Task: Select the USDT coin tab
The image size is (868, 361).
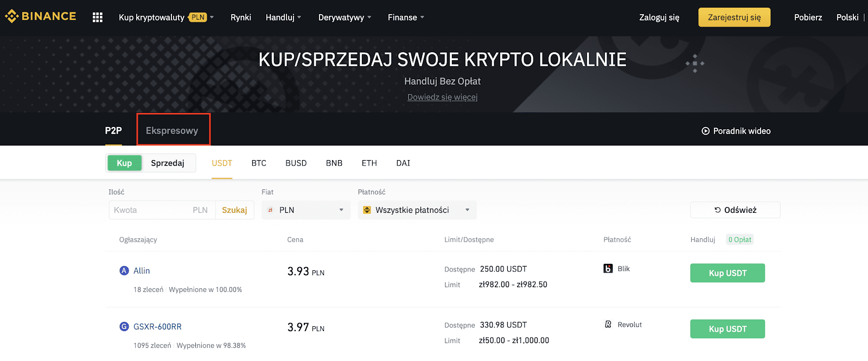Action: pyautogui.click(x=222, y=163)
